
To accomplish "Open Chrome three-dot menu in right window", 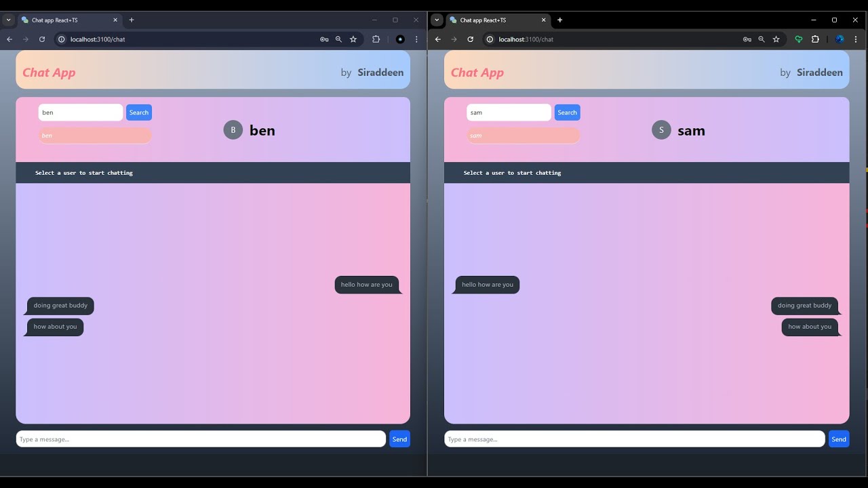I will 856,39.
